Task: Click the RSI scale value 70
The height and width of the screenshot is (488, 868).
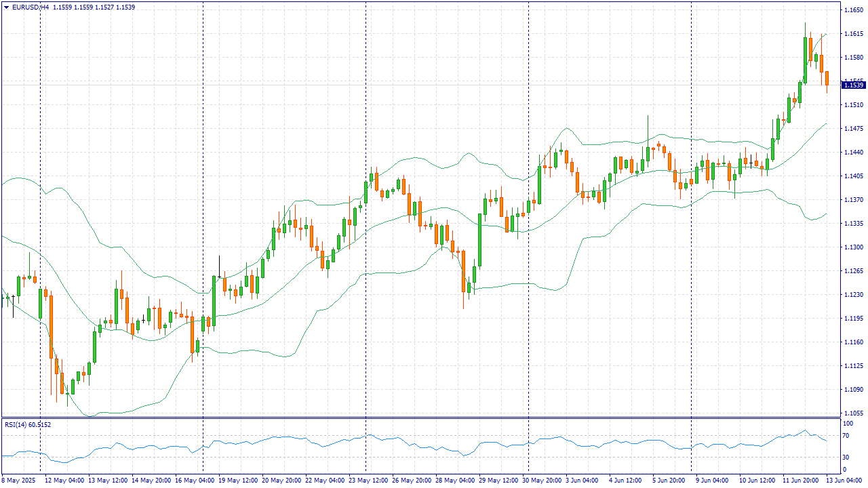Action: click(846, 436)
